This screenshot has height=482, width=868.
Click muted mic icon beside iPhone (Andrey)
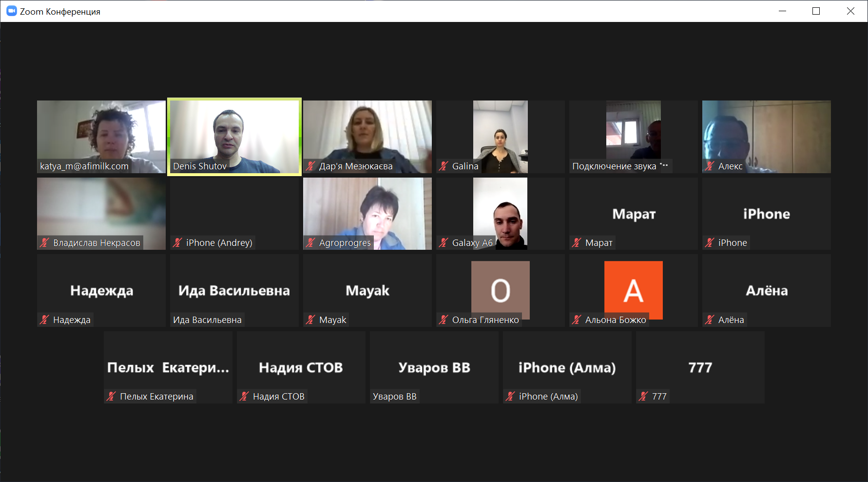point(177,242)
